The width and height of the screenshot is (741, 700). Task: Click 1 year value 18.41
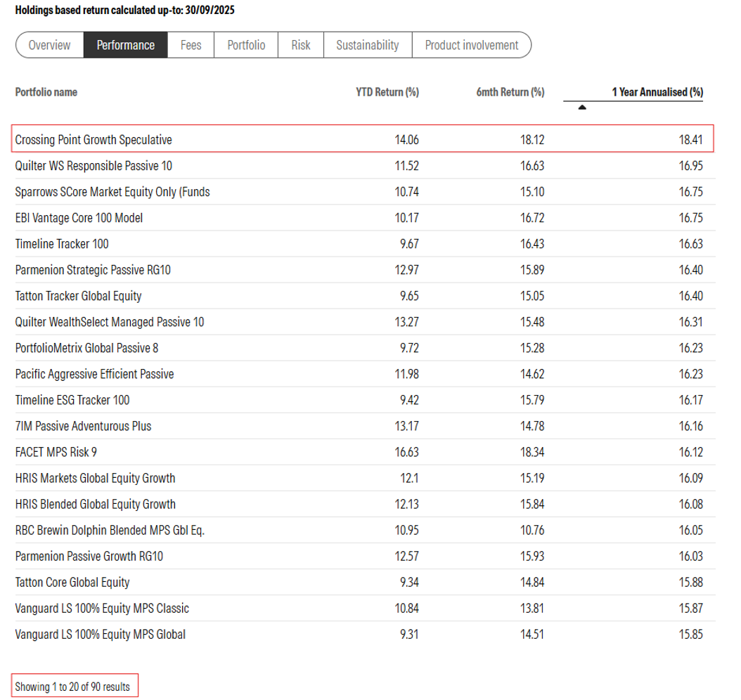point(691,140)
